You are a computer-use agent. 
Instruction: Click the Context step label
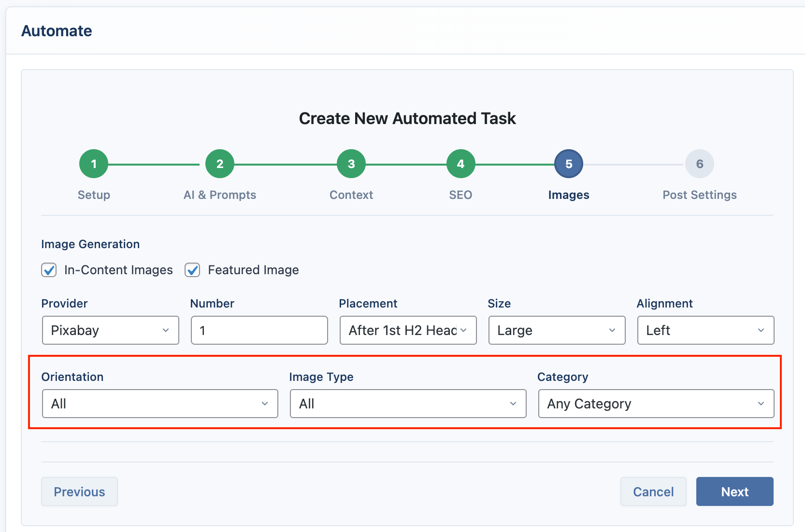[351, 195]
